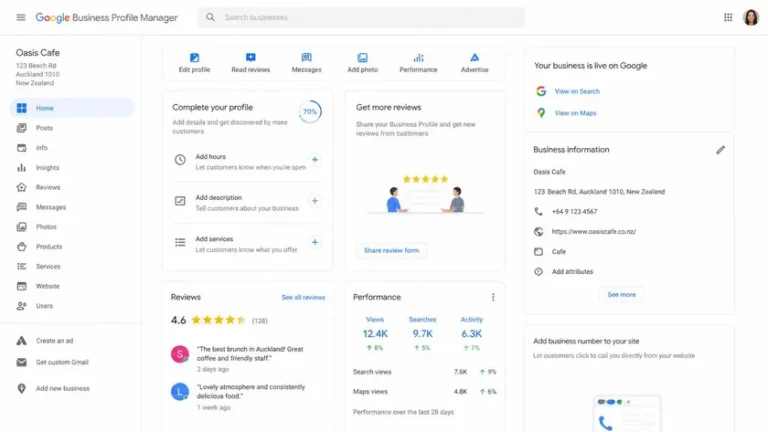This screenshot has width=768, height=432.
Task: Click the Get custom Gmail envelope icon
Action: tap(22, 362)
